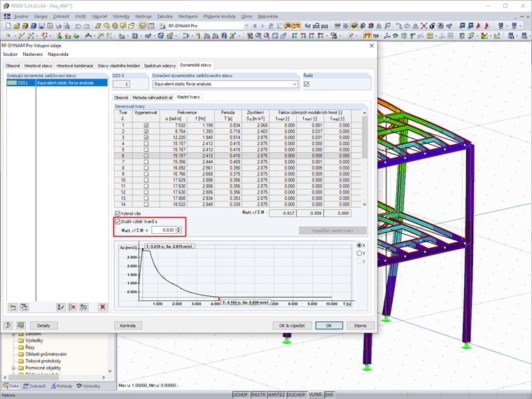
Task: Click the highlighted show numbering icon in second toolbar
Action: (x=367, y=36)
